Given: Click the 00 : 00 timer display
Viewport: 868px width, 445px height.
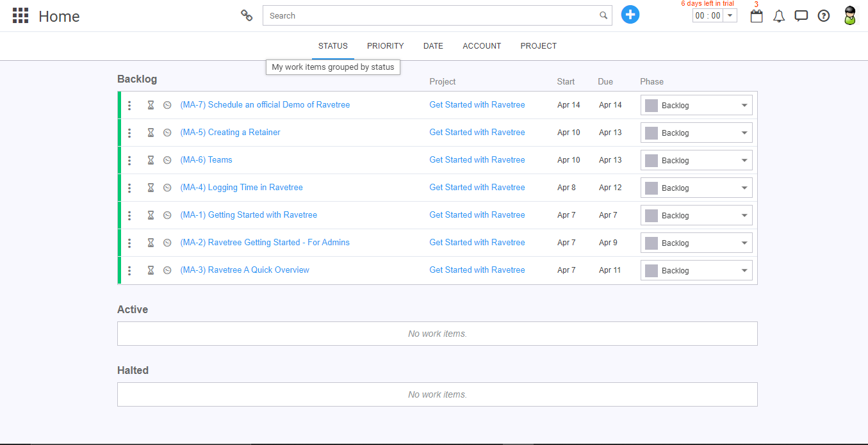Looking at the screenshot, I should (708, 15).
